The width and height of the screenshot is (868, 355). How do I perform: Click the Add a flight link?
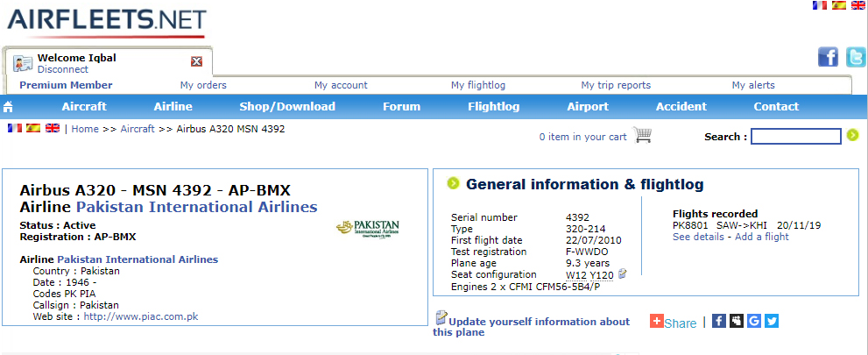coord(762,237)
